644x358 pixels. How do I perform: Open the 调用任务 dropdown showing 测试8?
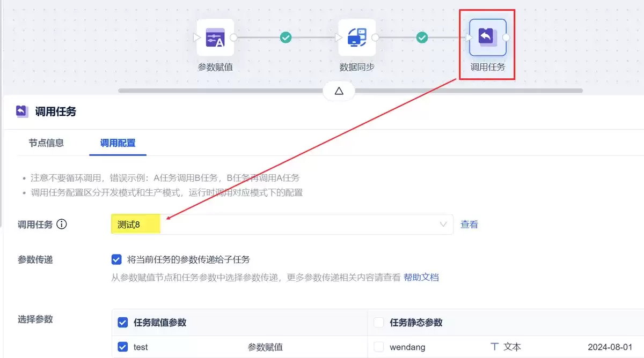(x=282, y=225)
